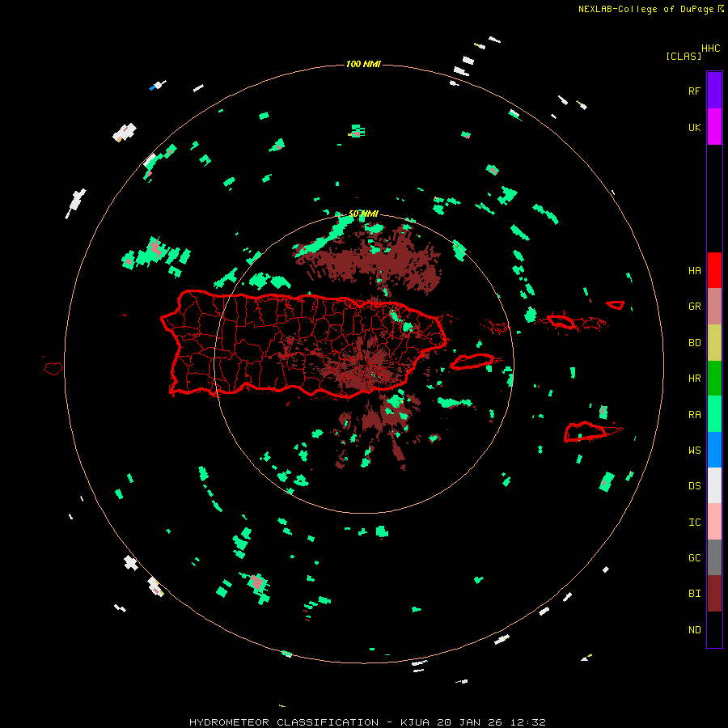
Task: Click "HYDROMETEOR CLASSIFICATION" in the footer title
Action: (x=284, y=722)
